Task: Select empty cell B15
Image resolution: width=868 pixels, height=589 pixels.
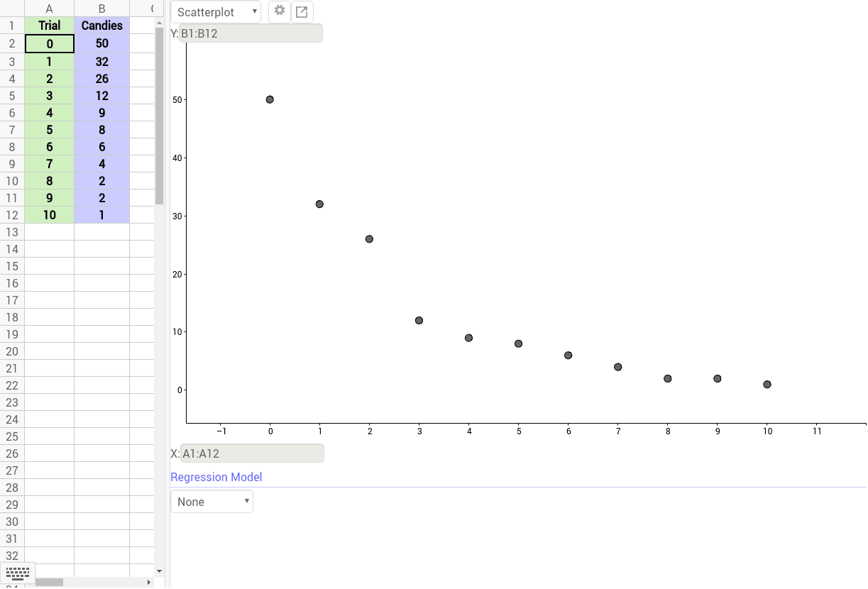Action: point(102,266)
